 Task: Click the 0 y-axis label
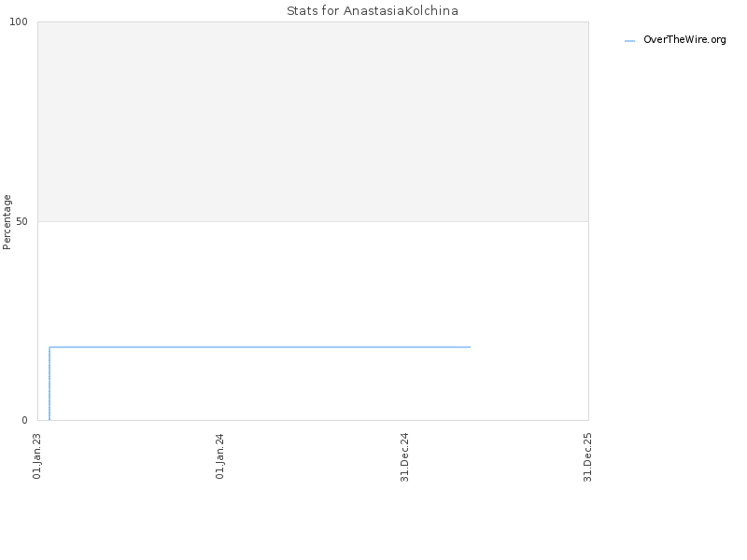[x=25, y=420]
